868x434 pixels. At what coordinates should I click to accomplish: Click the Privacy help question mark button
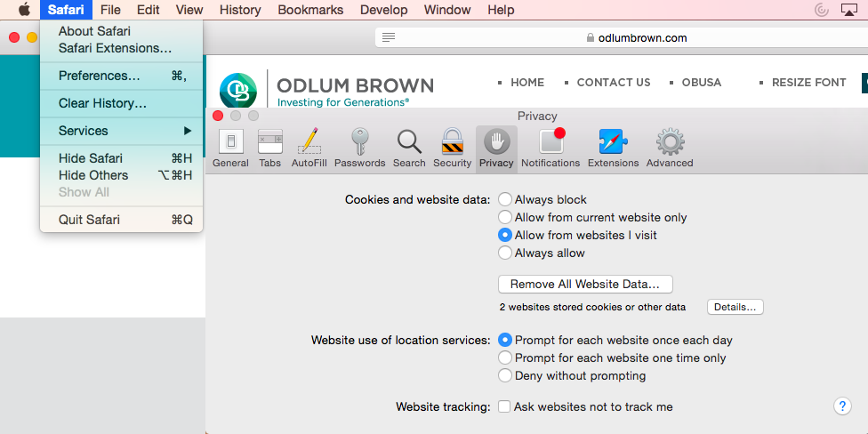842,406
